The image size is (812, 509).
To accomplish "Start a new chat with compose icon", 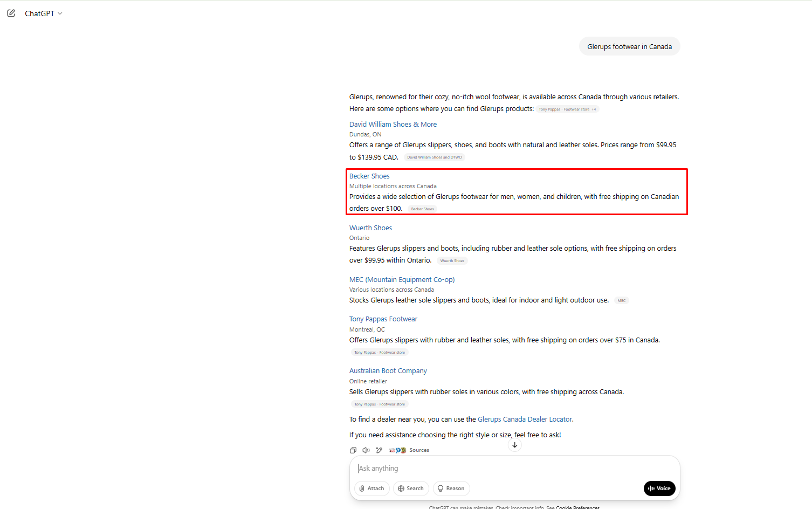I will [x=11, y=13].
